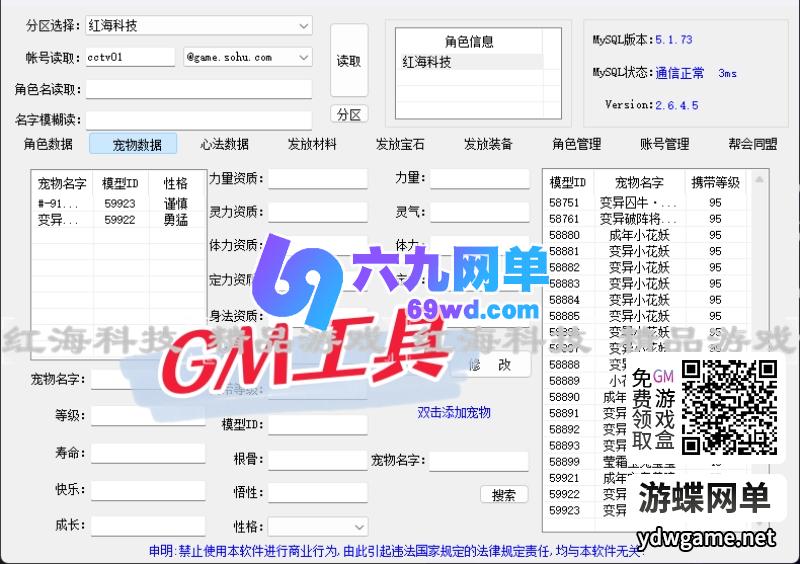800x564 pixels.
Task: Click the MySQL status 通信正常
Action: pyautogui.click(x=680, y=73)
